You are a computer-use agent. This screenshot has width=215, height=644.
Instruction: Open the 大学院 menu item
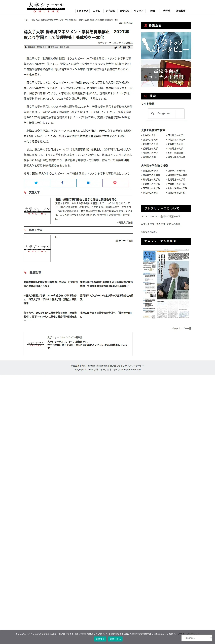(x=166, y=11)
